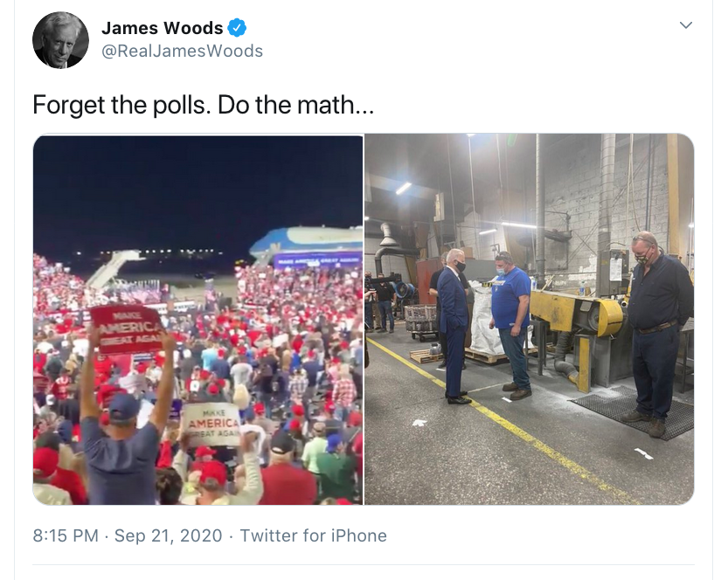Click the Sep 21, 2020 date
This screenshot has width=728, height=580.
pyautogui.click(x=168, y=535)
